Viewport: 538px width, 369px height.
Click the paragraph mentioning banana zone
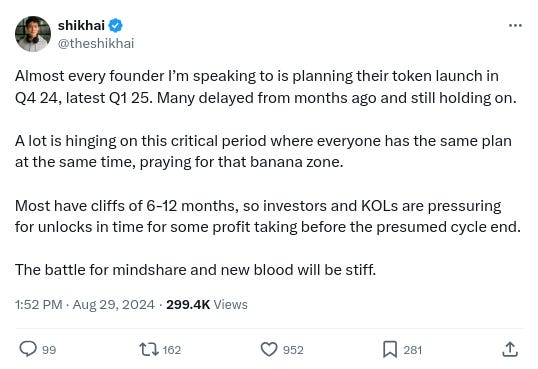pos(263,151)
